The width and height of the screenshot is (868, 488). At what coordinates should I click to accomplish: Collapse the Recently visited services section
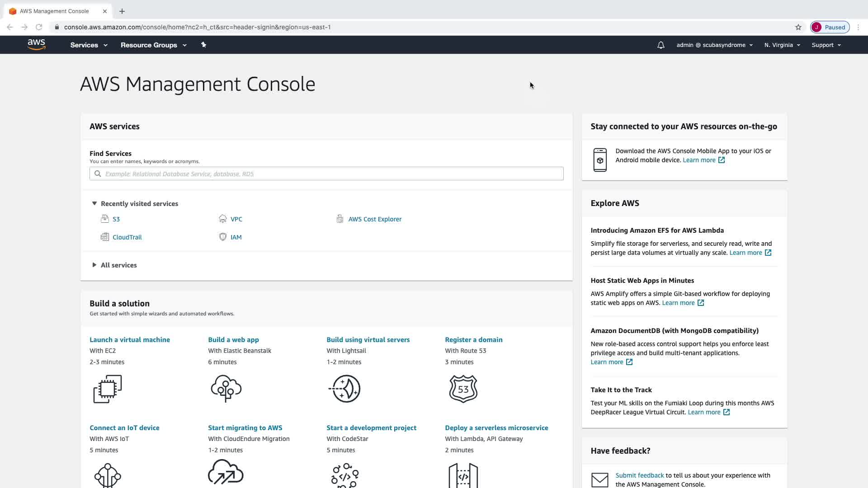tap(94, 204)
